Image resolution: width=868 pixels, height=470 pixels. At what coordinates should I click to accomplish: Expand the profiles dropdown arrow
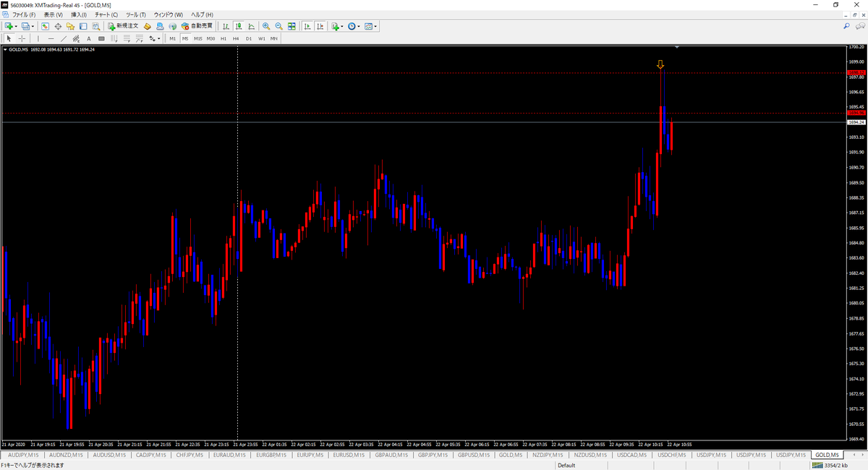click(34, 26)
